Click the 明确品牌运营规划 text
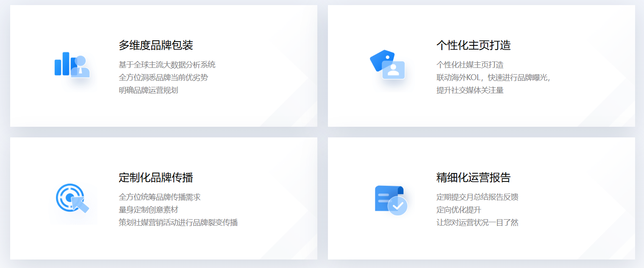This screenshot has width=644, height=268. click(x=148, y=90)
